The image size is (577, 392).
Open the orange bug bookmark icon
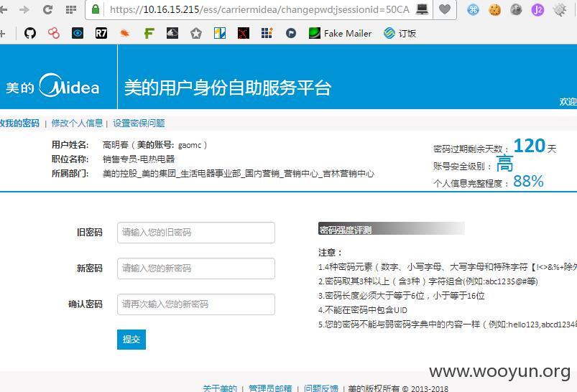click(x=125, y=34)
